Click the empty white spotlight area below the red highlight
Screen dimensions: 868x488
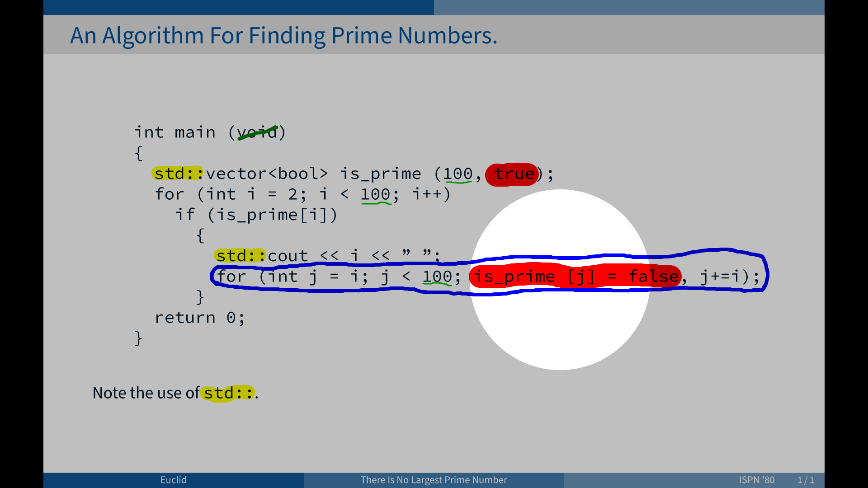coord(560,330)
